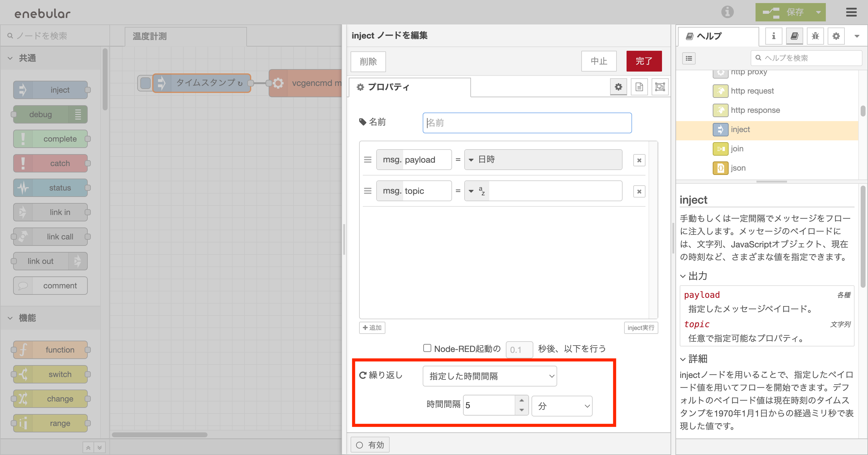Open msg.topic type dropdown
This screenshot has width=868, height=455.
tap(477, 191)
